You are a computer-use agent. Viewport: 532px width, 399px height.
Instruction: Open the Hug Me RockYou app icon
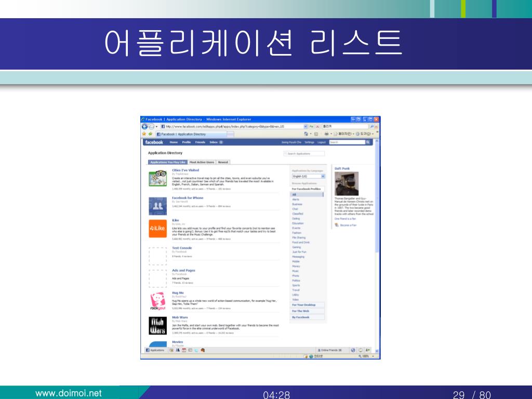(158, 301)
